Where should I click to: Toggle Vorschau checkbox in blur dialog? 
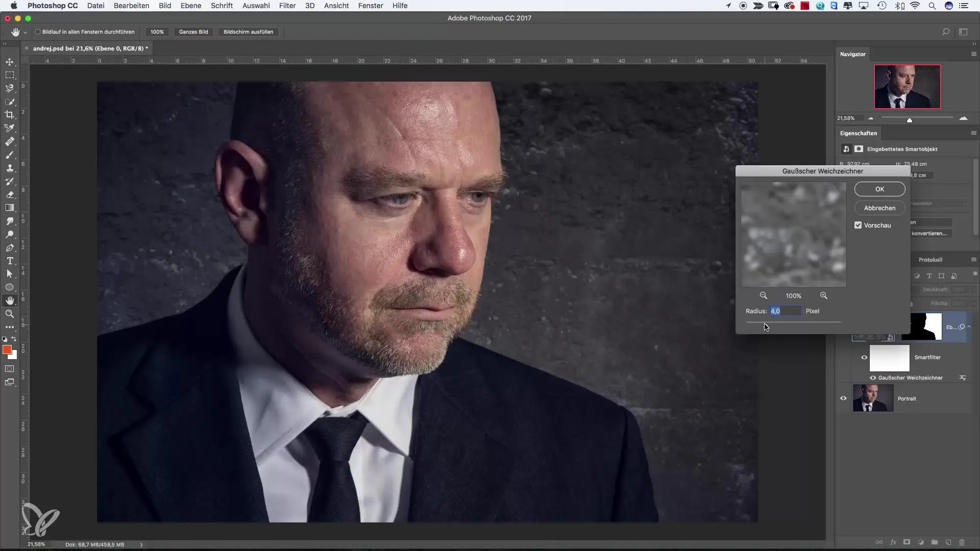coord(858,225)
